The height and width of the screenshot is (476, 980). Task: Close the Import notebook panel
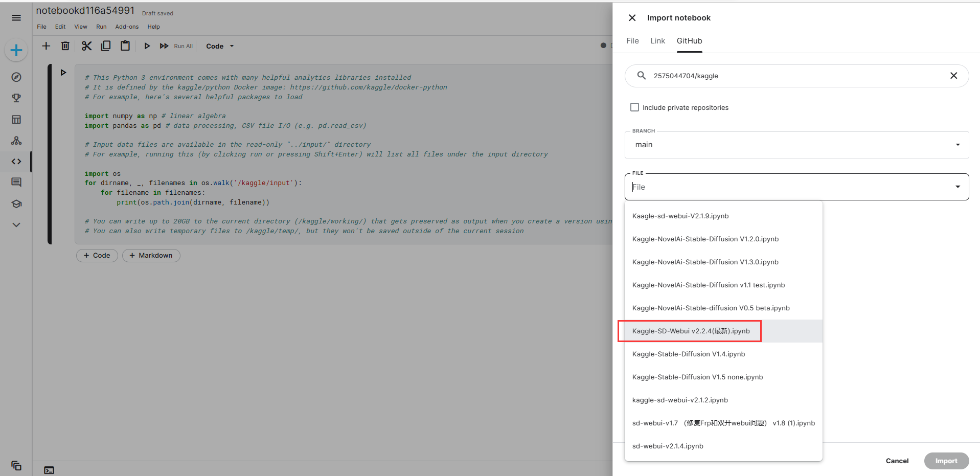[632, 18]
